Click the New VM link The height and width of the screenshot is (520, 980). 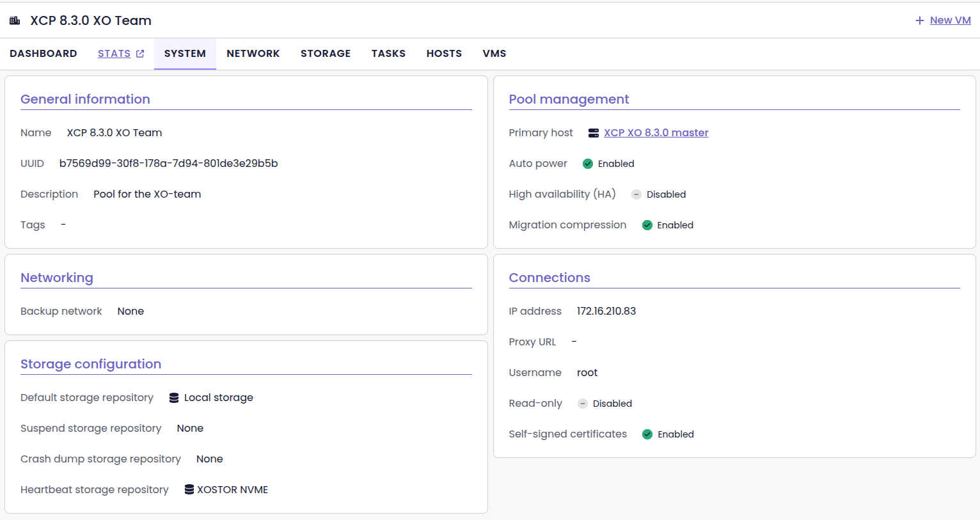click(x=950, y=20)
